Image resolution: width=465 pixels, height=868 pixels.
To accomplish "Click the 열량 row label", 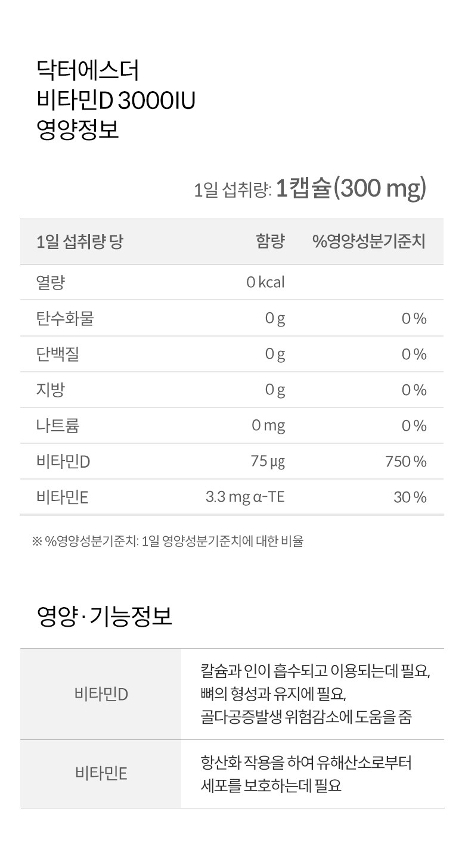I will [x=50, y=282].
